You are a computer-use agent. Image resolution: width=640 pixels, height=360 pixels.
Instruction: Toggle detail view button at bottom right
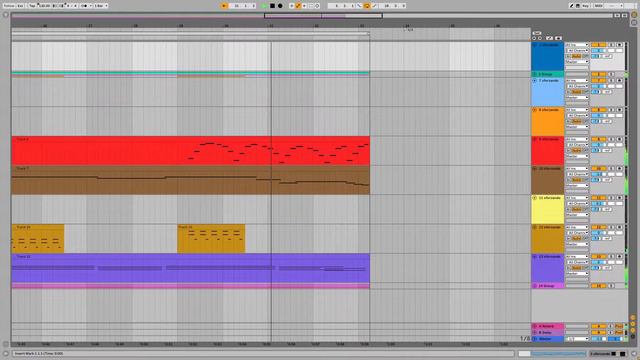point(634,354)
